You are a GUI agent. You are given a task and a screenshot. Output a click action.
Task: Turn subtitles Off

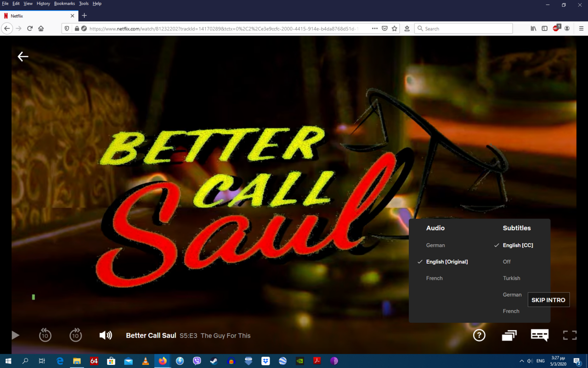pyautogui.click(x=507, y=262)
